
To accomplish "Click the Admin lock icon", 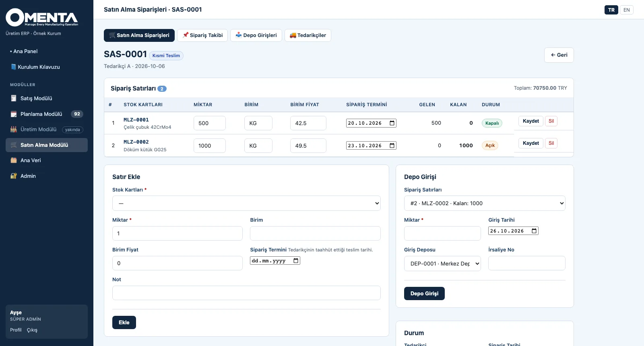I will [14, 176].
